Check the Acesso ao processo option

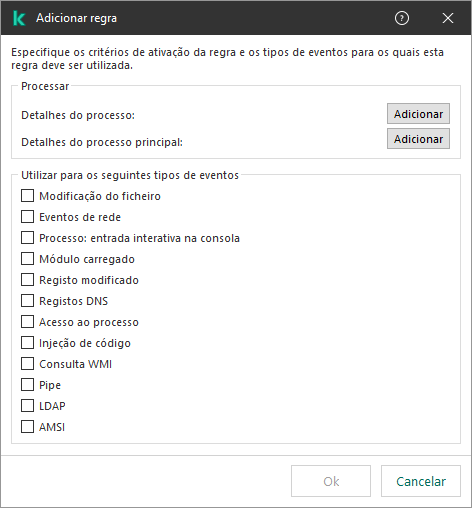pyautogui.click(x=27, y=322)
